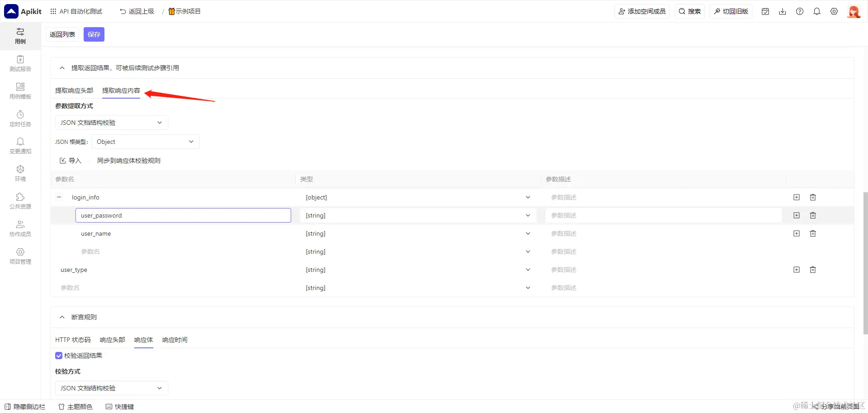
Task: Click the user_password name input field
Action: pos(183,215)
